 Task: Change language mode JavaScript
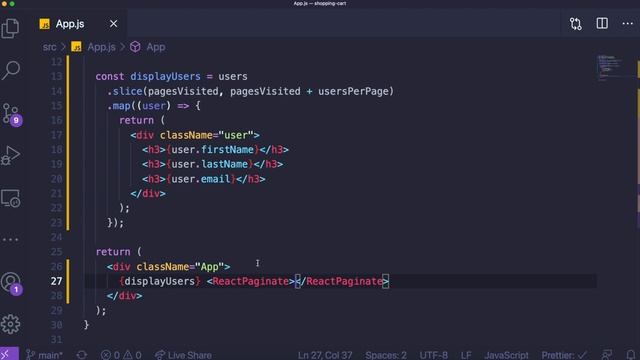[507, 355]
